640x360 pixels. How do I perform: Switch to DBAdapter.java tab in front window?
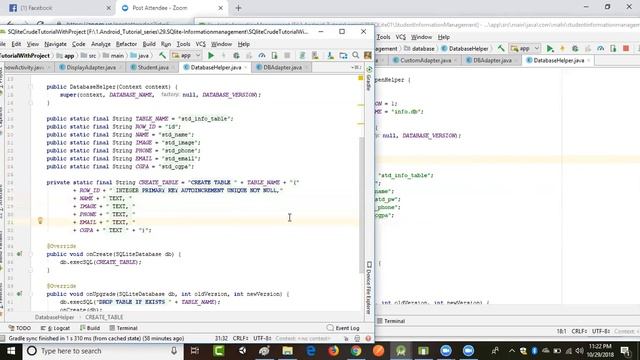282,67
